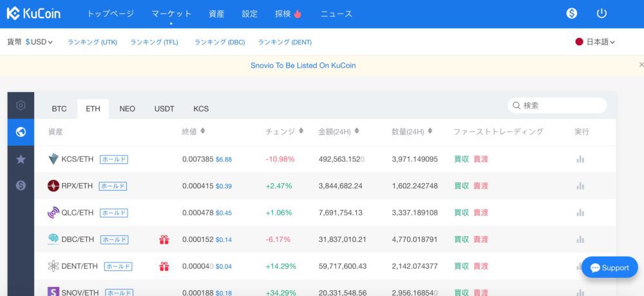Open the star favorites sidebar icon
The height and width of the screenshot is (296, 644).
(21, 159)
